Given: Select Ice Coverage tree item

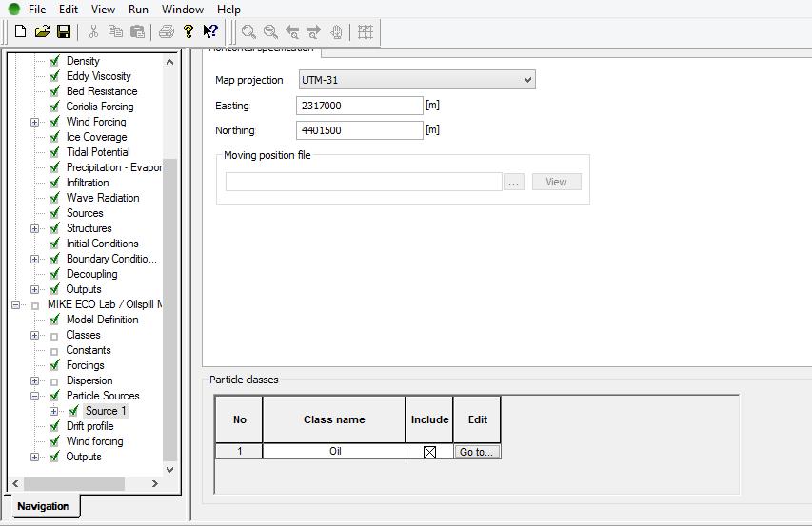Looking at the screenshot, I should 96,137.
